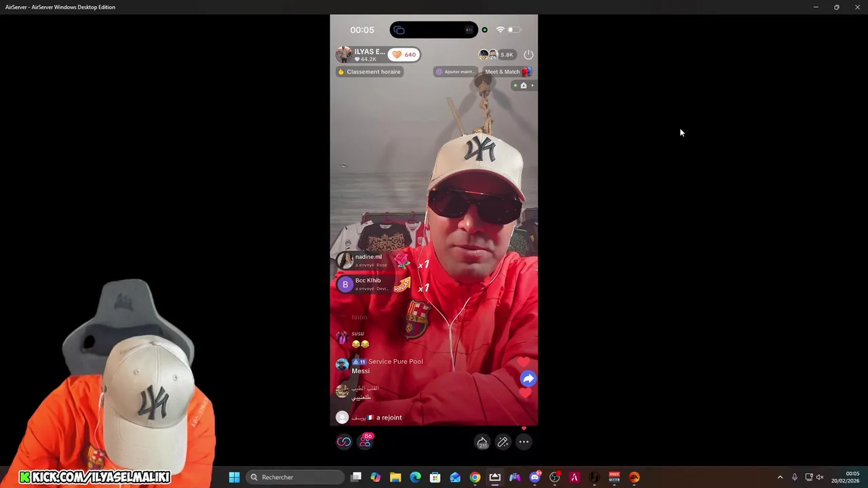Open Discord with notification badge

click(535, 477)
